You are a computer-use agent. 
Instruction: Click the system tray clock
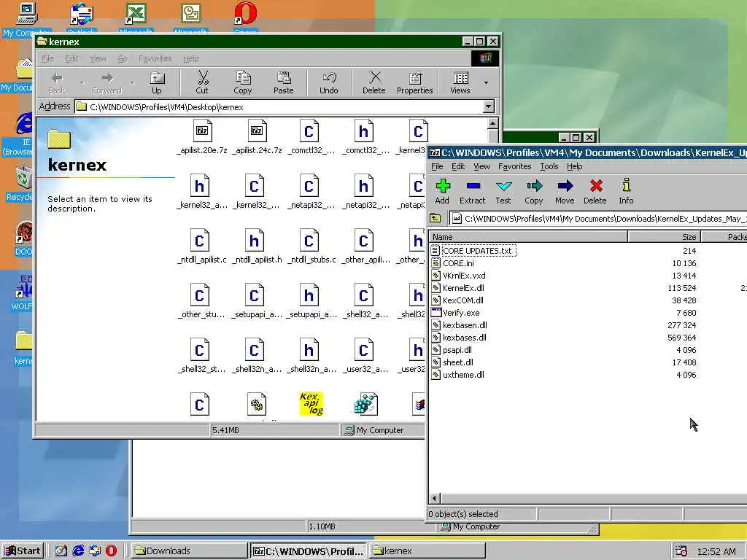click(716, 551)
